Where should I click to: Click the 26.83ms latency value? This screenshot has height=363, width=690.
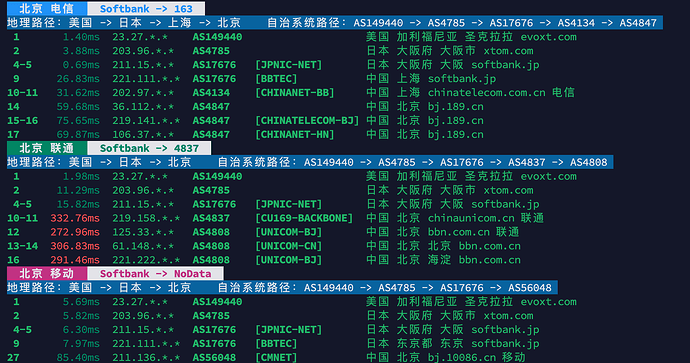[78, 79]
